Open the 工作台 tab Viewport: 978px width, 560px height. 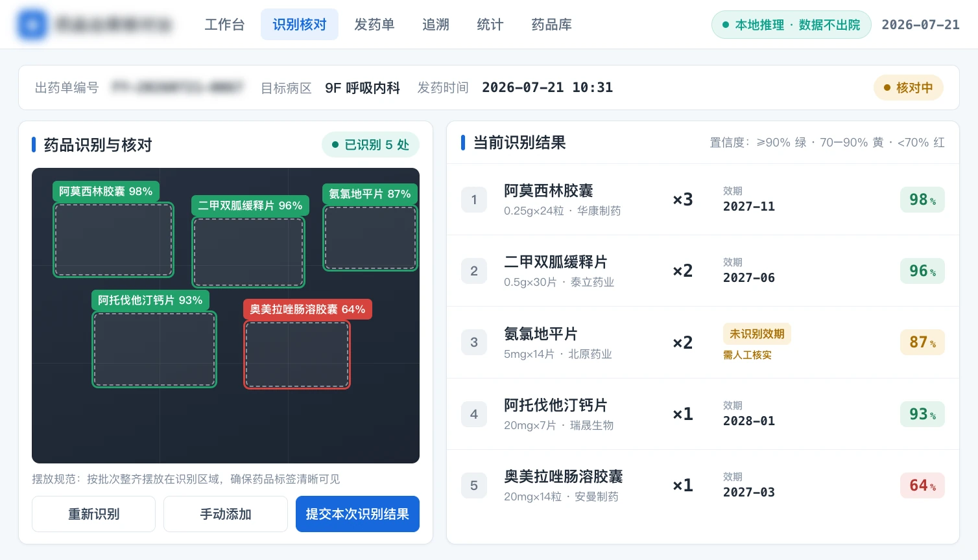(225, 25)
